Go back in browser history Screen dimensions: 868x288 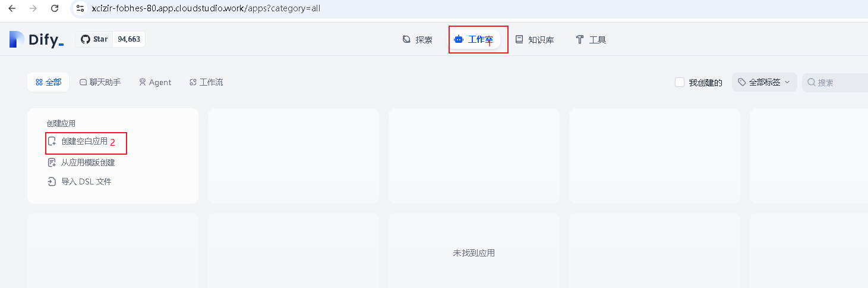click(12, 8)
